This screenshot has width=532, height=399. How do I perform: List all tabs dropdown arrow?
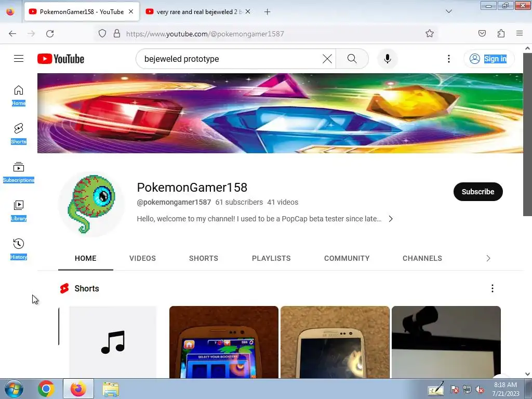point(448,11)
